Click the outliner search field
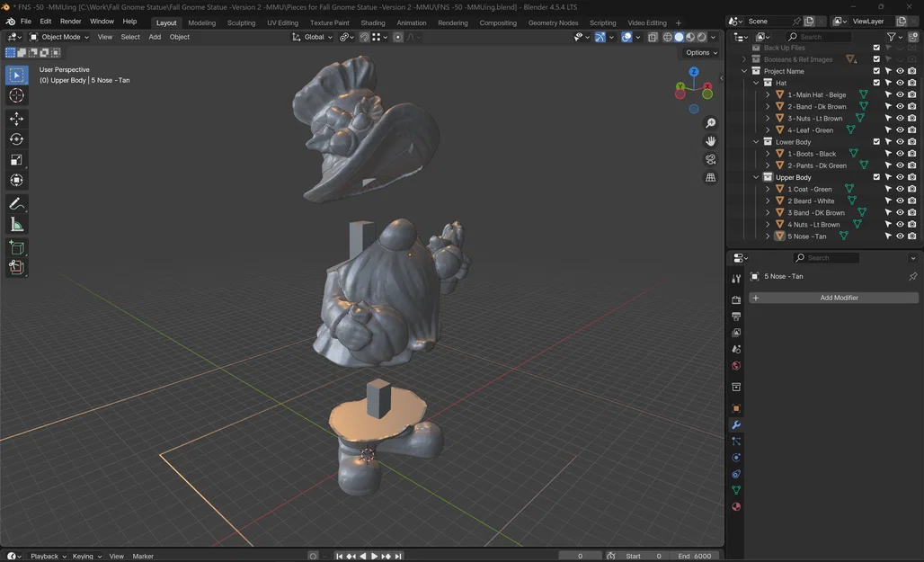The image size is (924, 562). click(x=822, y=37)
